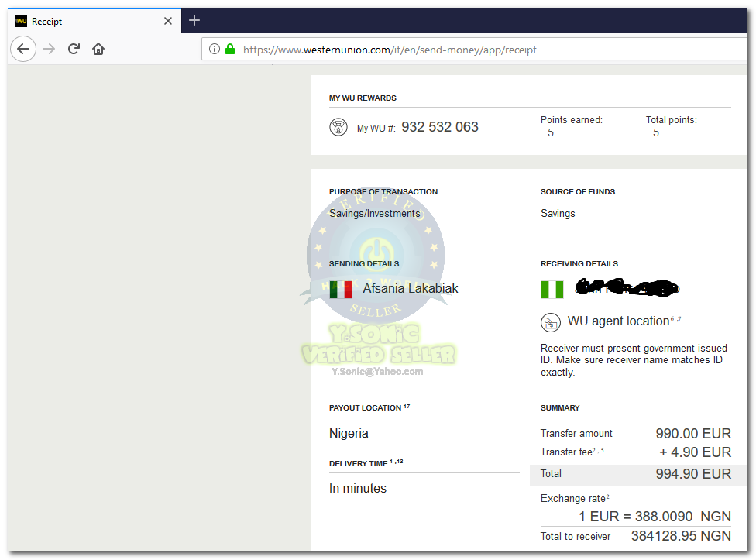Screen dimensions: 756x560
Task: Click the RECEIVING DETAILS heading
Action: coord(579,263)
